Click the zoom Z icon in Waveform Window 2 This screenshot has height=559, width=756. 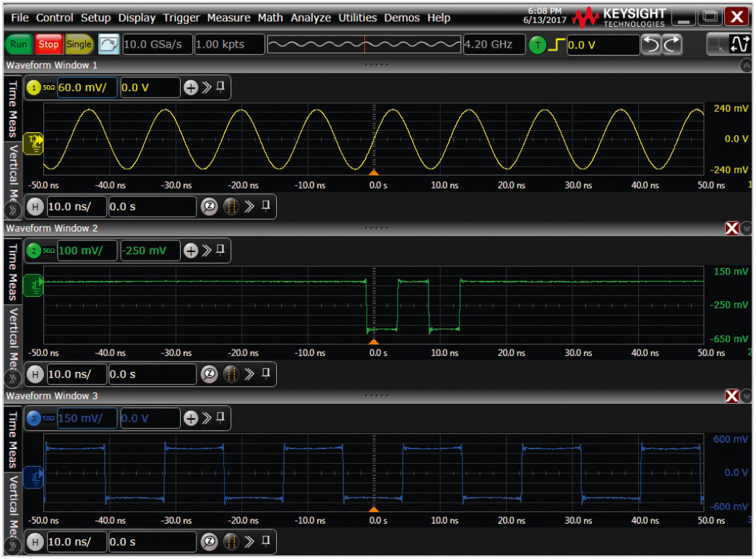[x=210, y=374]
